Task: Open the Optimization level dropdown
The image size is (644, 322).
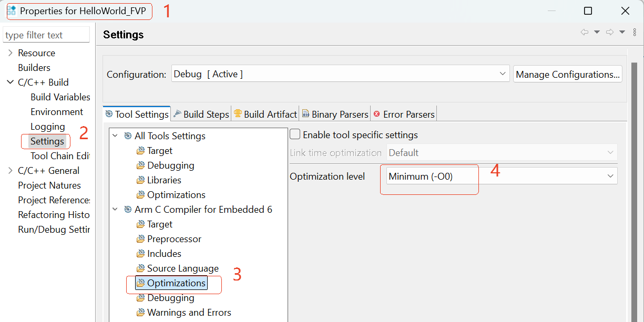Action: (x=501, y=176)
